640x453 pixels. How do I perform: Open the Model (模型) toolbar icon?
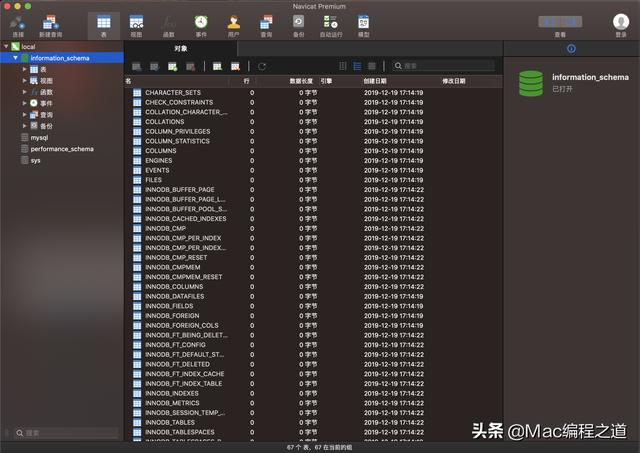pyautogui.click(x=363, y=22)
